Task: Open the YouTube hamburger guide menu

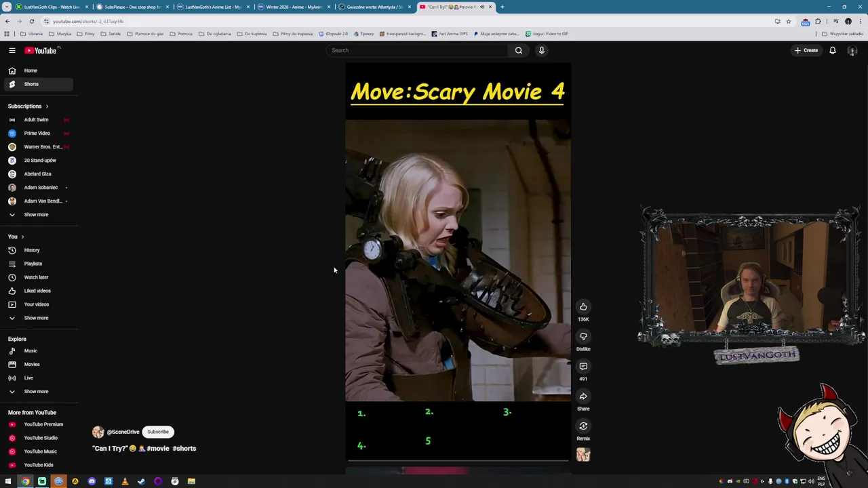Action: coord(12,50)
